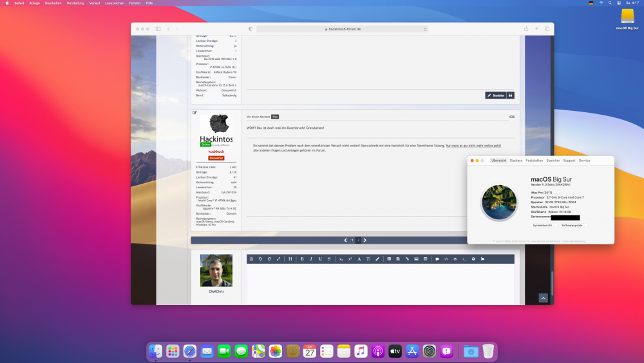Switch to the Speicher tab
This screenshot has height=363, width=644.
pyautogui.click(x=553, y=161)
